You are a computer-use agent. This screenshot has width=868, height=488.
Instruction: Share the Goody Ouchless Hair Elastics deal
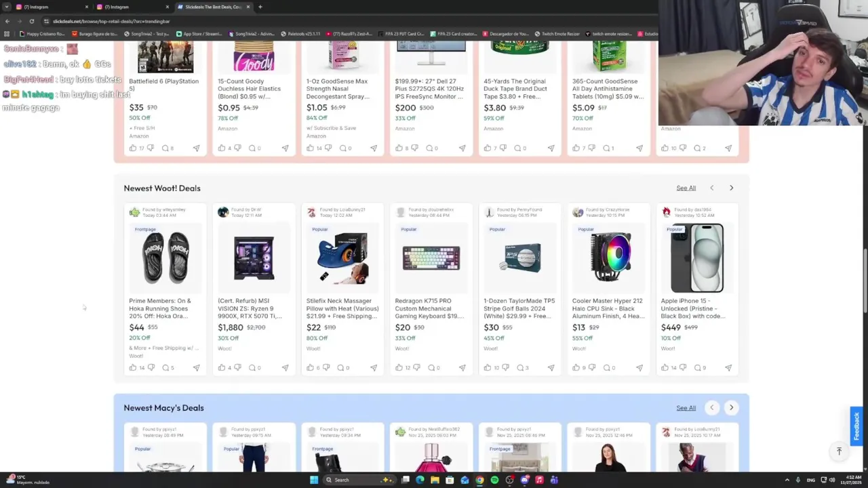point(285,148)
